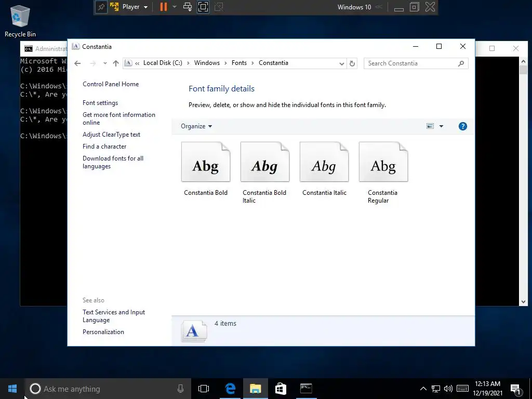Switch to Command Prompt taskbar icon

coord(306,389)
